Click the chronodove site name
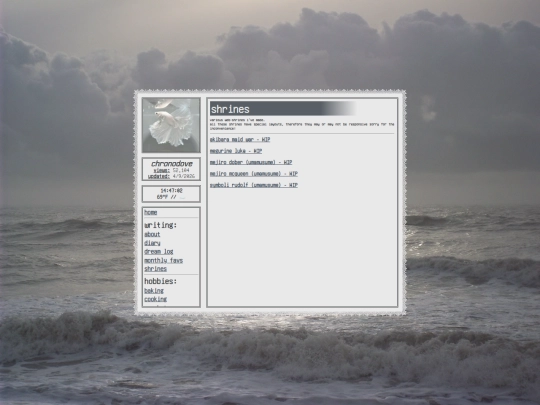This screenshot has width=540, height=405. pyautogui.click(x=172, y=163)
